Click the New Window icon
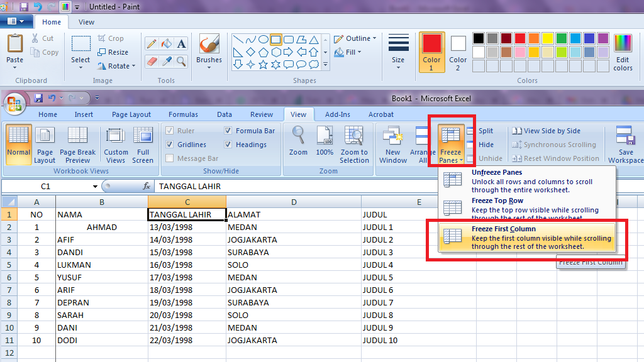Screen dimensions: 644x362 point(393,136)
